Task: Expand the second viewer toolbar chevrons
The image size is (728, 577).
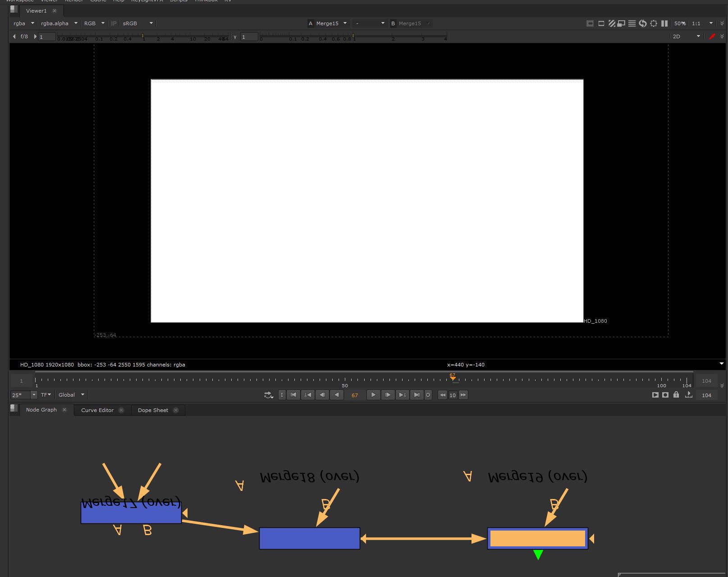Action: click(722, 37)
